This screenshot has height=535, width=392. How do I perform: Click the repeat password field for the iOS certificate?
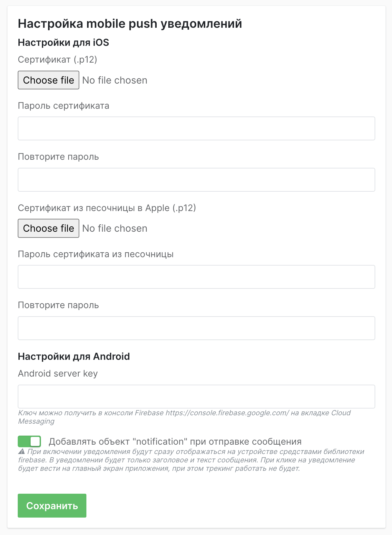pos(196,180)
